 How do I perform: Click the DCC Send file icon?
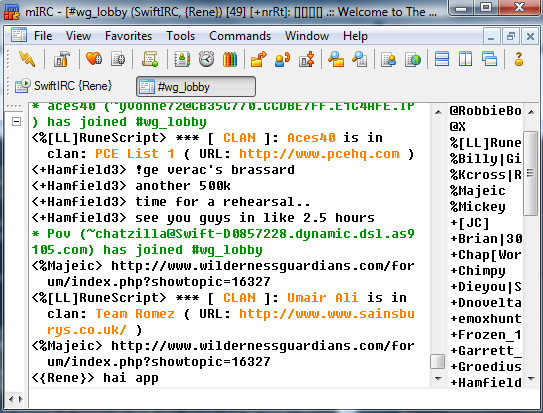259,59
